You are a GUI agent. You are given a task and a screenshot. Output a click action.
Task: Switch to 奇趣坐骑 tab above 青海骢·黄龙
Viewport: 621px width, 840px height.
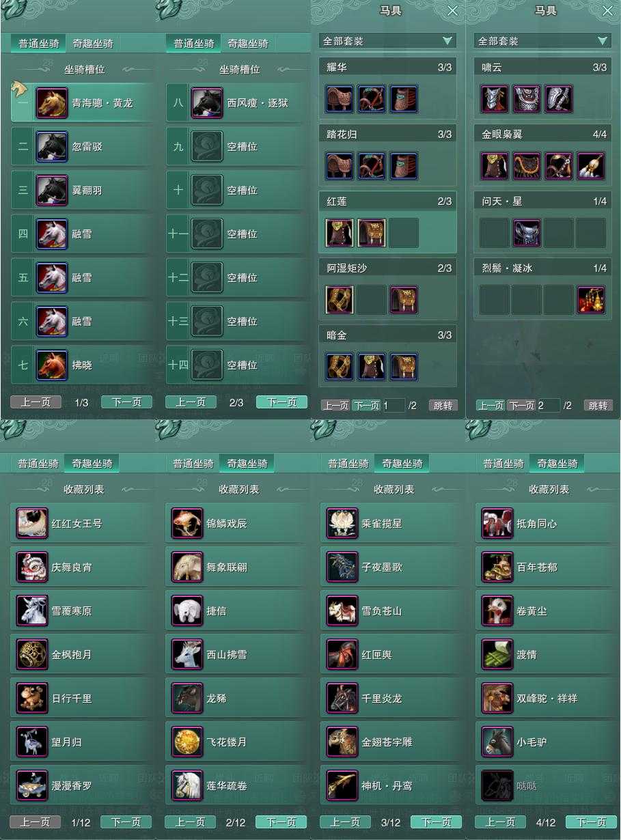pos(93,44)
